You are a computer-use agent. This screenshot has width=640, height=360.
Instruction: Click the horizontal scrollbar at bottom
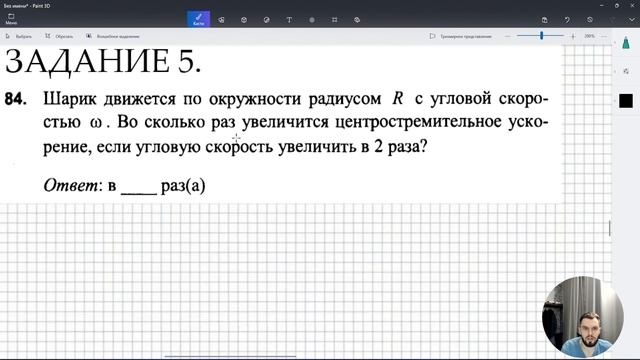click(230, 356)
